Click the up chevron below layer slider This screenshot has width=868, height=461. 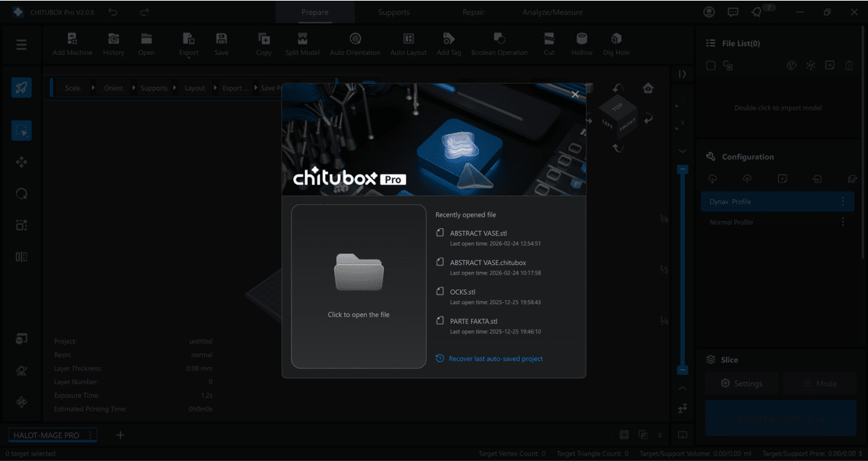682,388
